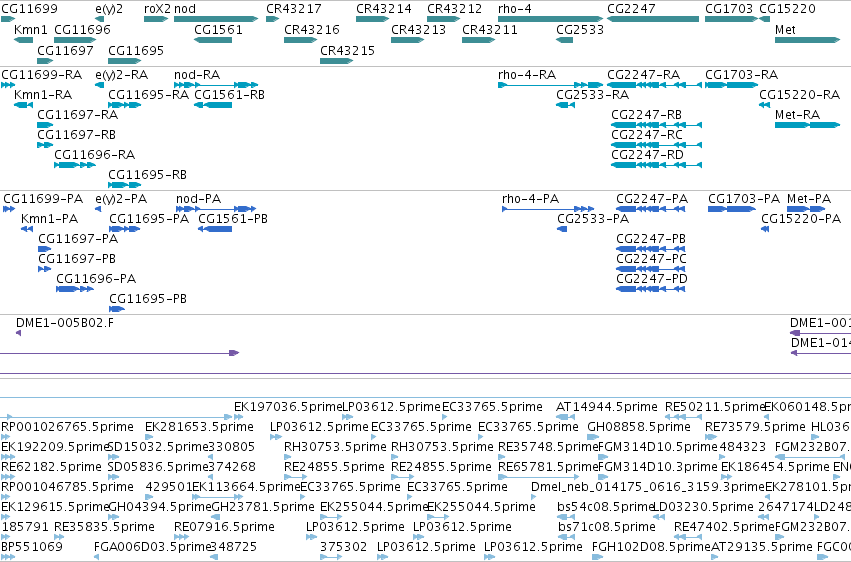Screen dimensions: 851x562
Task: Click the CG1703-RA transcript label
Action: [741, 74]
